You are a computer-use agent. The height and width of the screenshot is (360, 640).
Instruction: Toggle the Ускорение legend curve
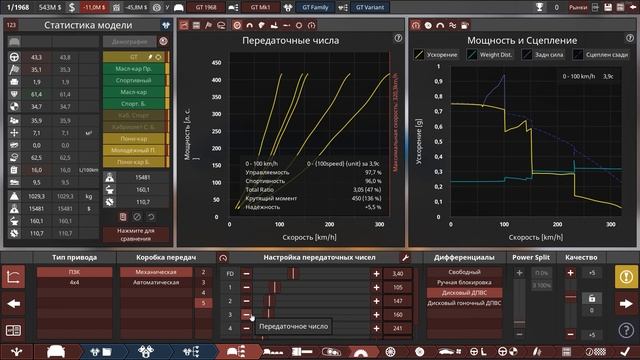pyautogui.click(x=436, y=54)
